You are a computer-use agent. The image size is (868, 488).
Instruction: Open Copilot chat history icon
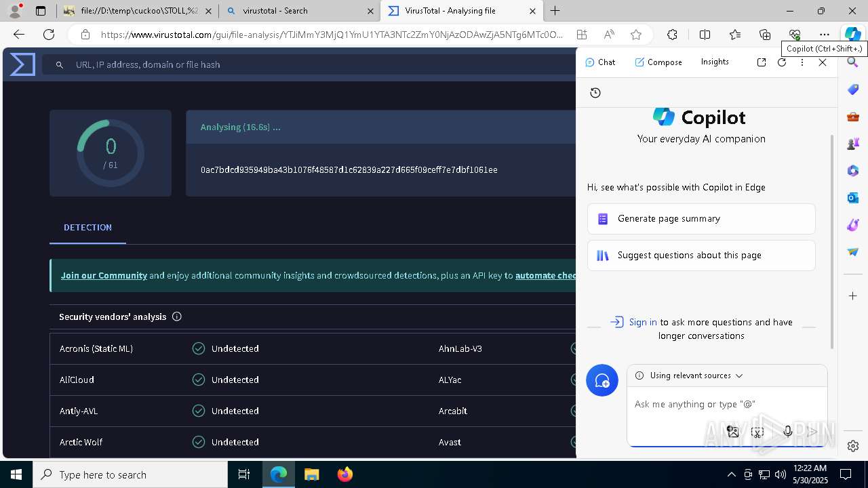pos(595,93)
